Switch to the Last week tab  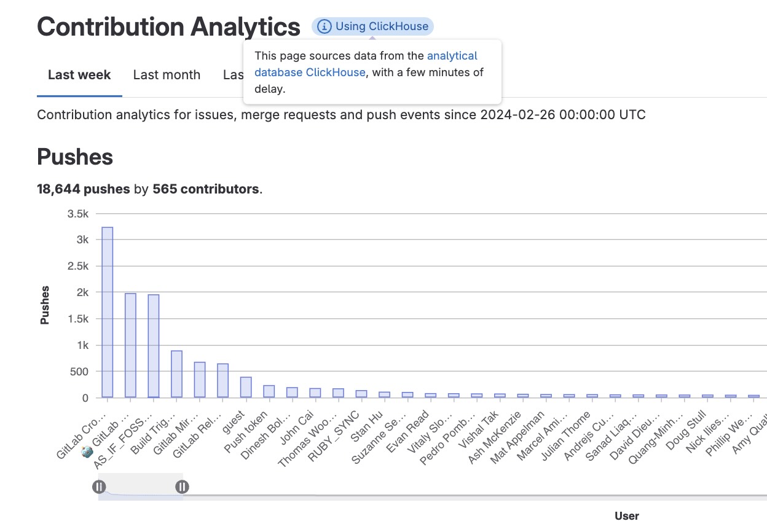click(x=79, y=74)
